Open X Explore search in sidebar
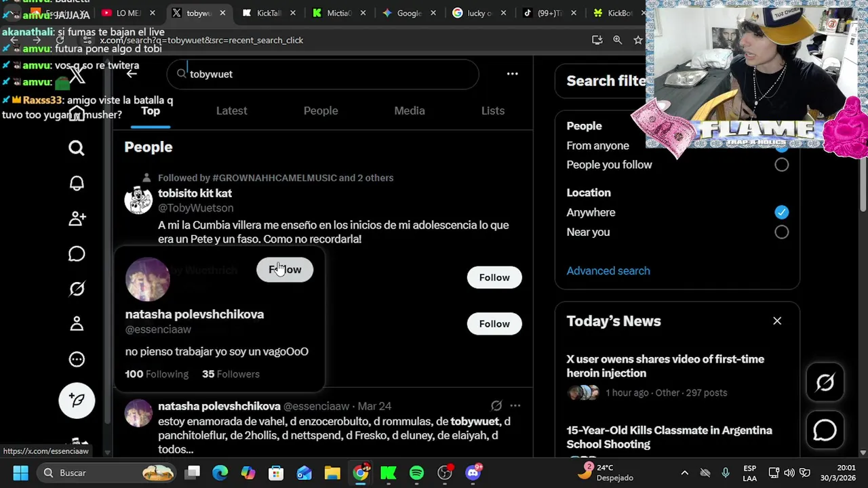The height and width of the screenshot is (488, 868). click(x=77, y=148)
